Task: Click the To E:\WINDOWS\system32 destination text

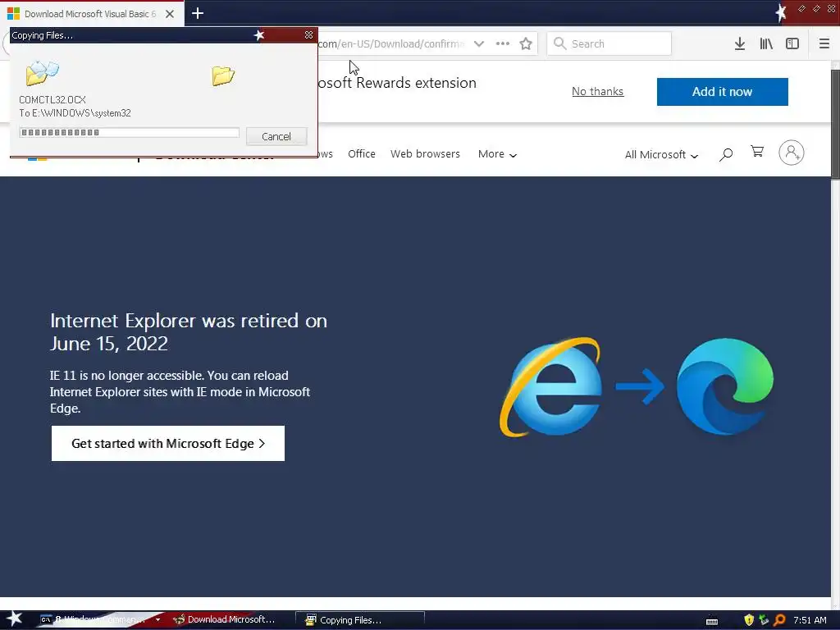Action: pyautogui.click(x=75, y=113)
